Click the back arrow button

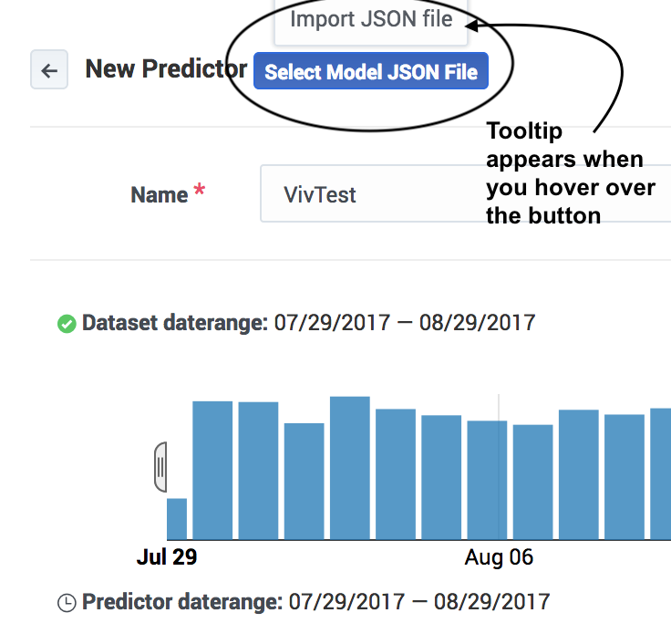pos(49,70)
